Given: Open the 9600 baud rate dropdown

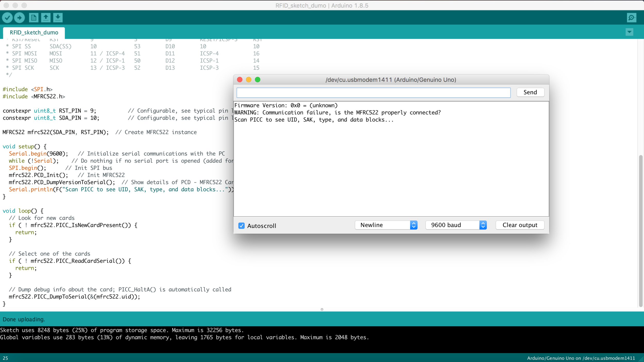Looking at the screenshot, I should point(456,225).
